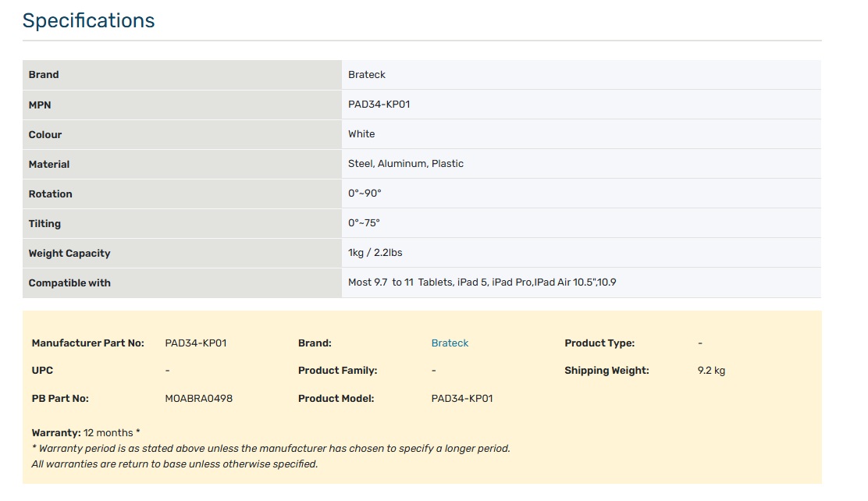Click the Manufacturer Part No value
The width and height of the screenshot is (868, 501).
point(196,343)
